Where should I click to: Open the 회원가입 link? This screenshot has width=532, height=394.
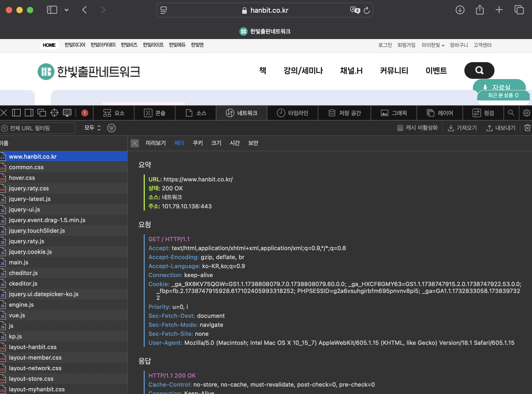click(x=406, y=45)
